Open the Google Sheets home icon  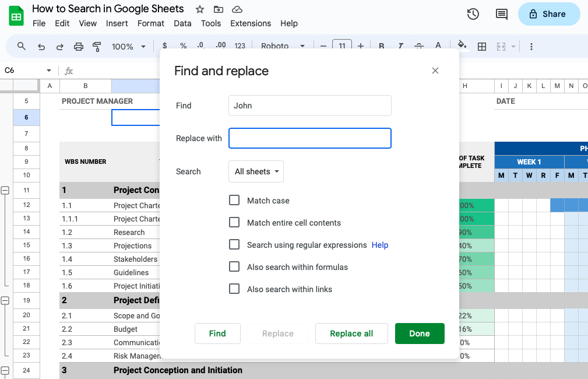(x=16, y=16)
